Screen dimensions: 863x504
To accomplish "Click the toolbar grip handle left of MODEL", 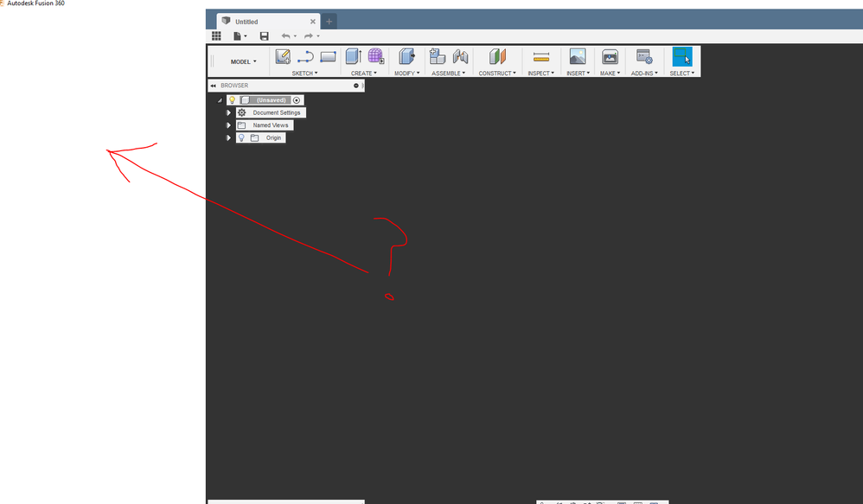I will click(212, 61).
